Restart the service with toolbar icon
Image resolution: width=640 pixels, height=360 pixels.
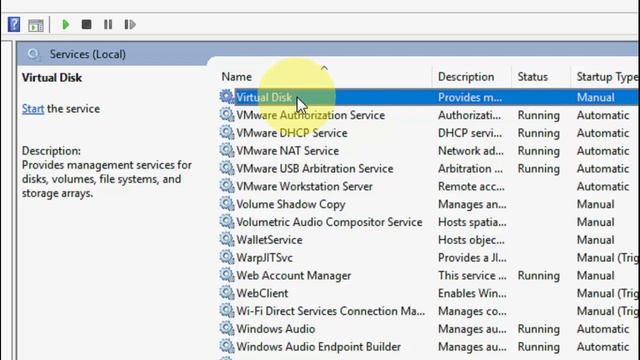tap(130, 25)
